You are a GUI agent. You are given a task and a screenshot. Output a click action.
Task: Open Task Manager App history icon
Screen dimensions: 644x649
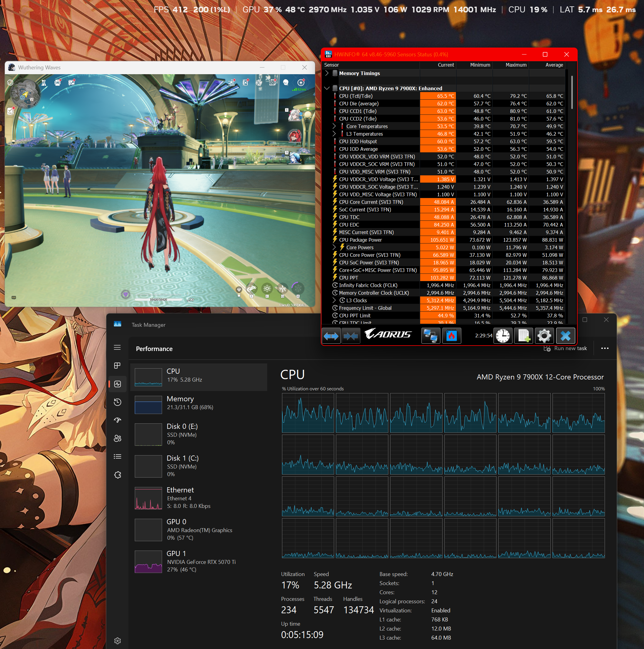click(x=117, y=402)
